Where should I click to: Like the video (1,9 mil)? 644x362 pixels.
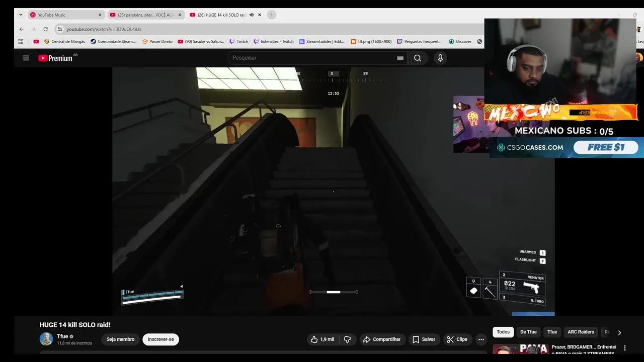click(x=323, y=339)
